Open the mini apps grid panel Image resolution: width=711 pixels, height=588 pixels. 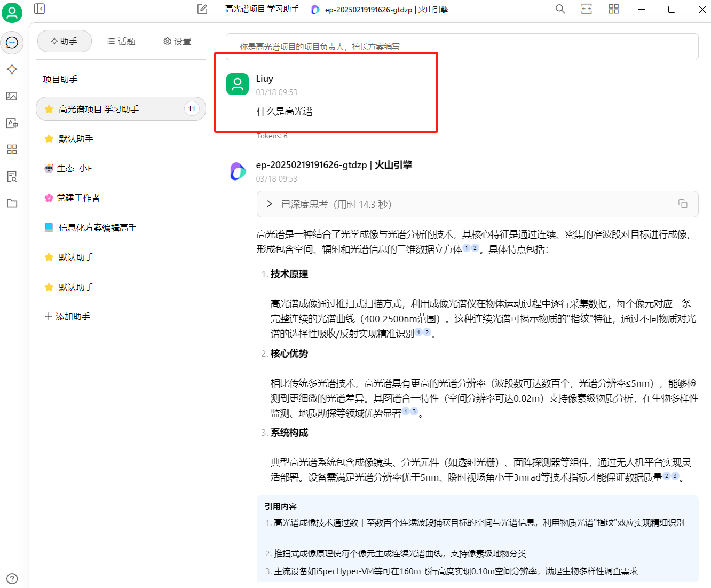pos(12,150)
